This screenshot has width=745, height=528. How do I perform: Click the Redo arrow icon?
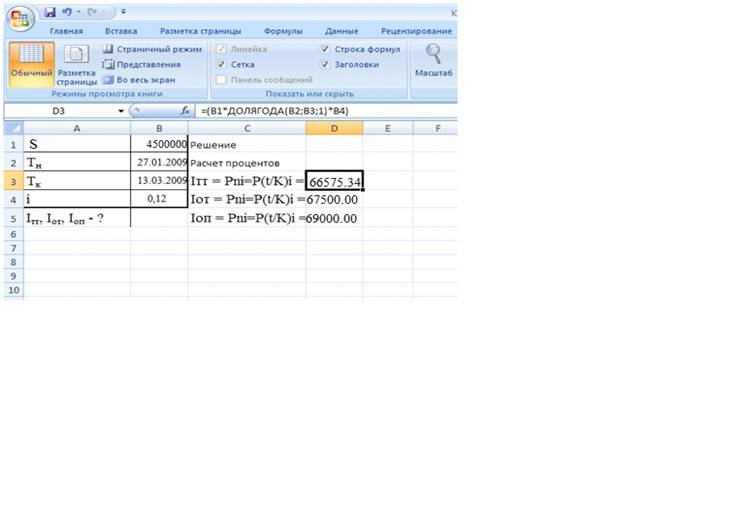coord(93,12)
